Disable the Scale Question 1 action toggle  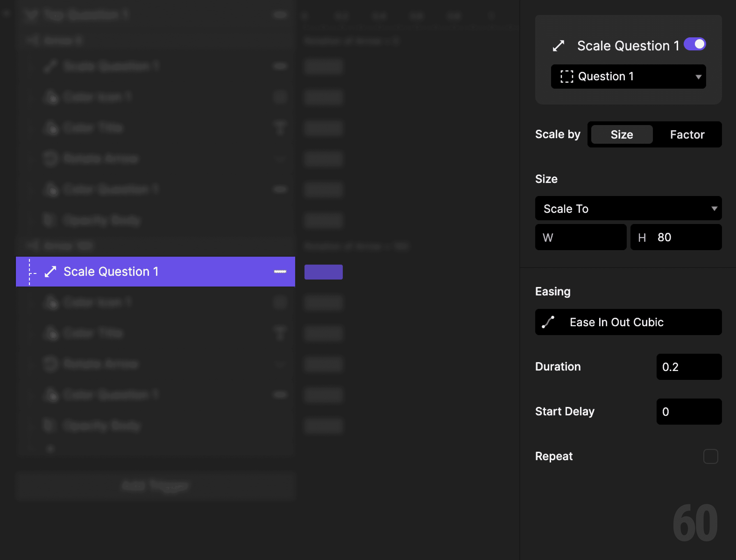coord(695,44)
